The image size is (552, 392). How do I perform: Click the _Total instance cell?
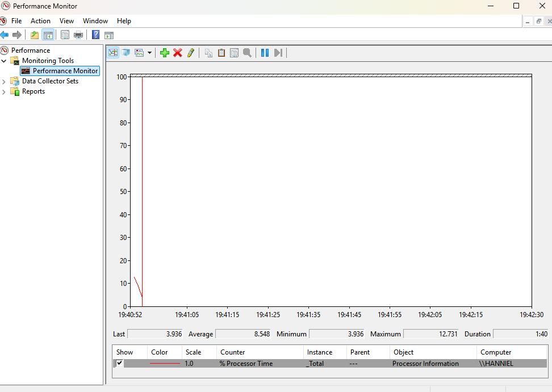click(315, 364)
